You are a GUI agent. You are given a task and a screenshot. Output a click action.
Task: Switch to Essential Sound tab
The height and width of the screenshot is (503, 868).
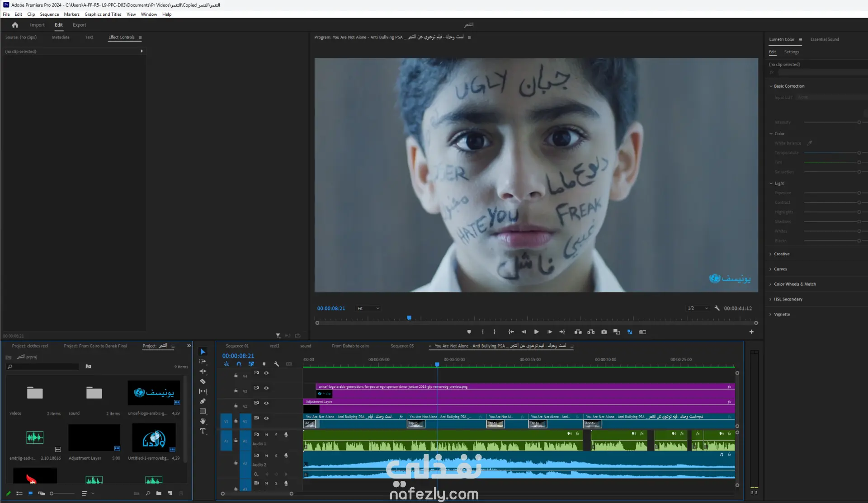(825, 39)
